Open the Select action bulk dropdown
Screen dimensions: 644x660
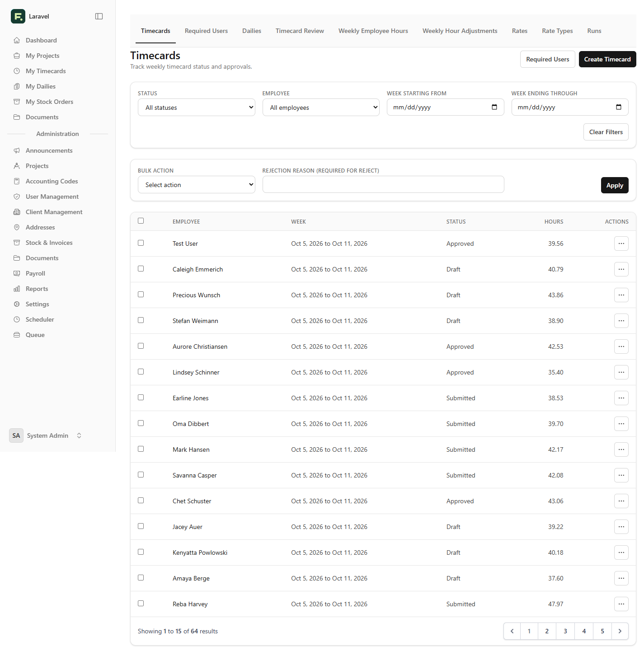(197, 185)
